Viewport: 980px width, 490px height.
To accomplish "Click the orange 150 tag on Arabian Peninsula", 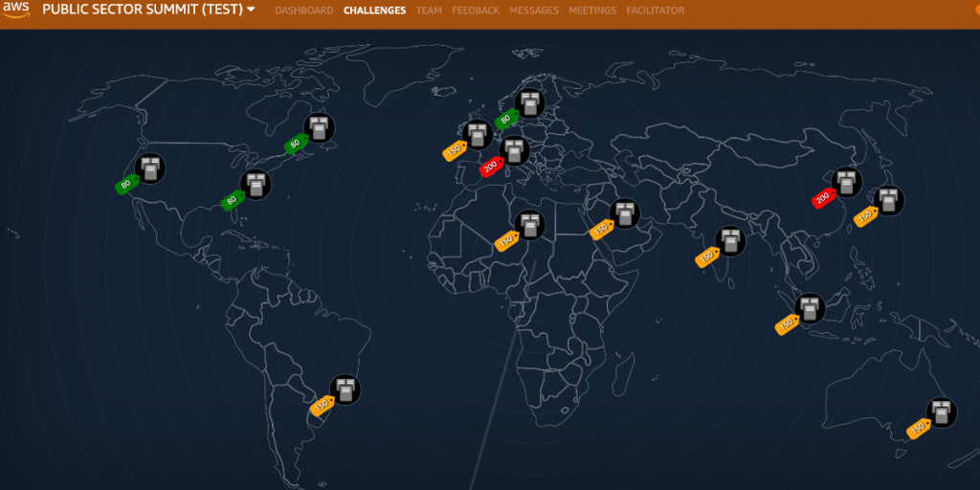I will 602,230.
